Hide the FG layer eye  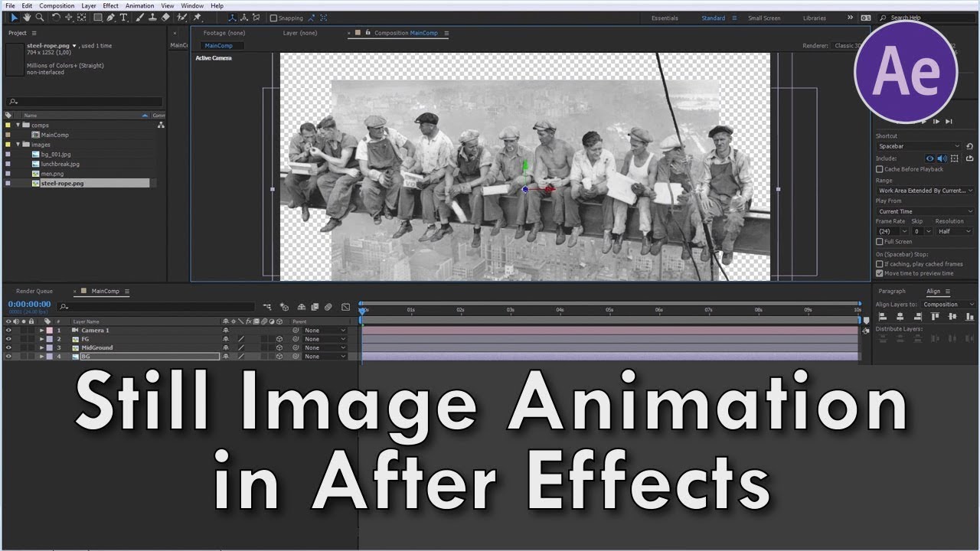click(8, 339)
